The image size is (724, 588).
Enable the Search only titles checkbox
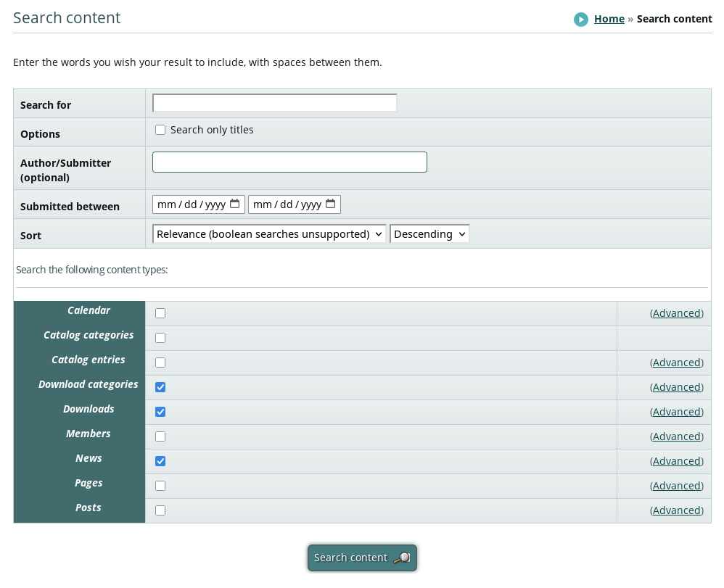[160, 130]
